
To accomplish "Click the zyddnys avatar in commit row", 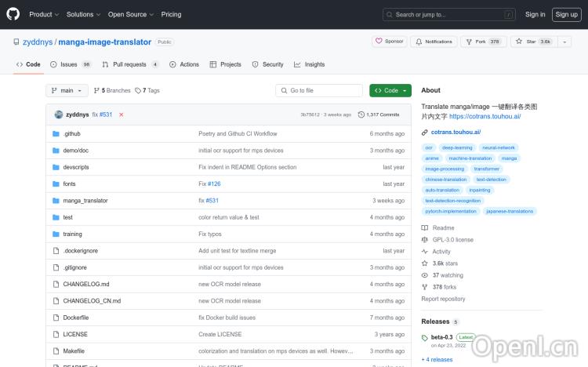I will click(x=59, y=114).
